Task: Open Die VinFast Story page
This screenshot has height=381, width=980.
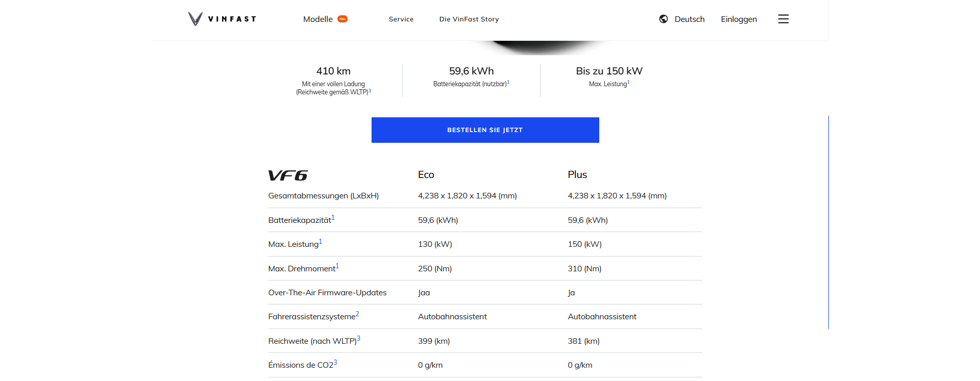Action: pos(469,19)
